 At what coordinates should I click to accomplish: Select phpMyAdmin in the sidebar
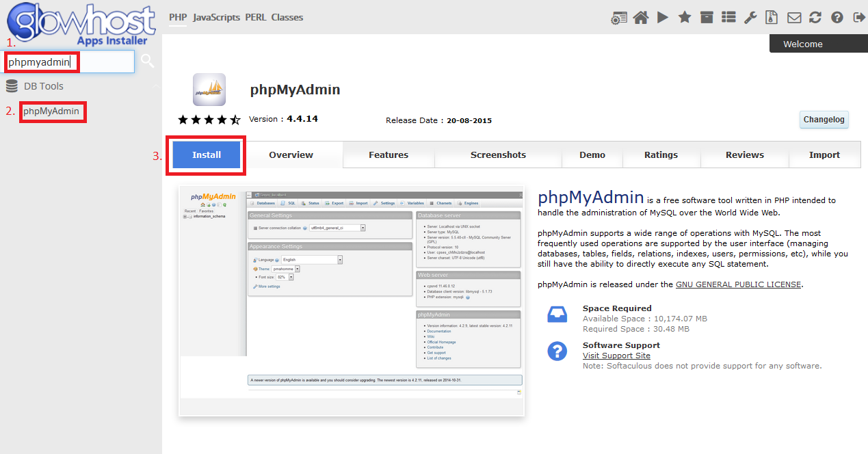(51, 111)
